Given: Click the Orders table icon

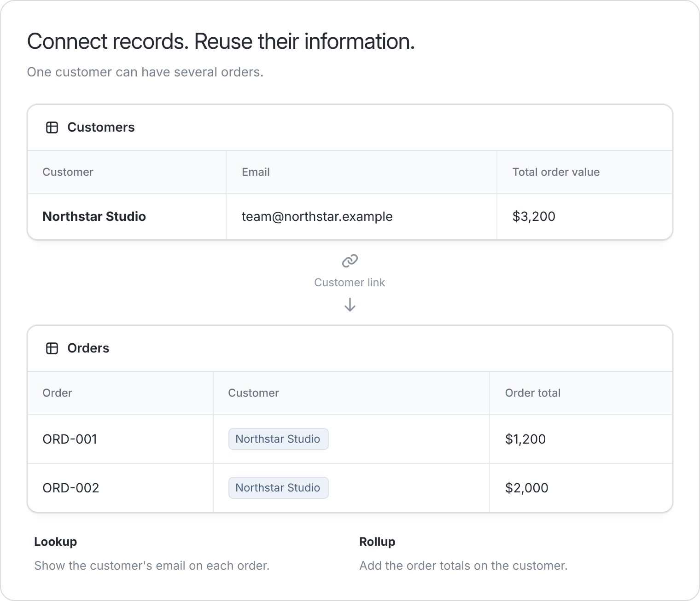Looking at the screenshot, I should (x=52, y=348).
